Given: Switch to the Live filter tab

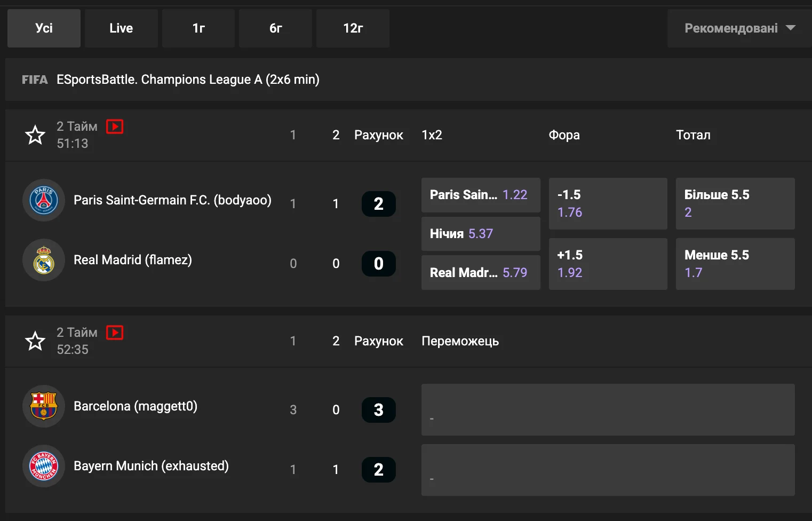Looking at the screenshot, I should [121, 28].
